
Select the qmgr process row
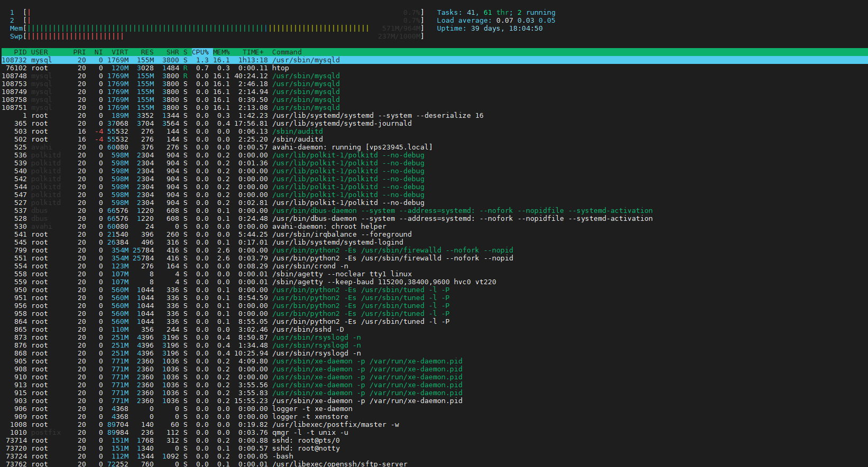tap(434, 433)
